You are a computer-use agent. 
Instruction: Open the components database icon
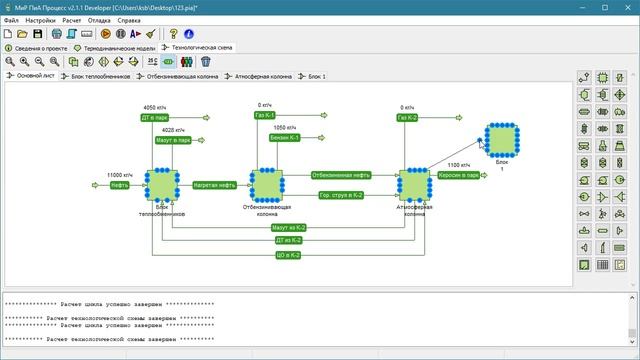click(57, 34)
